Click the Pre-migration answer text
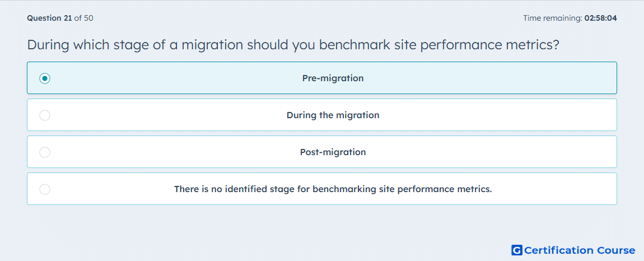This screenshot has height=261, width=644. tap(333, 78)
